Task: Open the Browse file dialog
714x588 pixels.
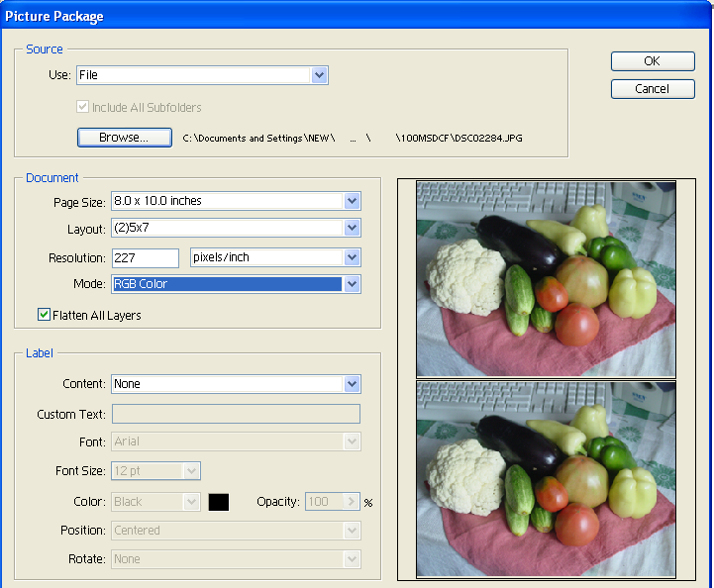Action: point(125,138)
